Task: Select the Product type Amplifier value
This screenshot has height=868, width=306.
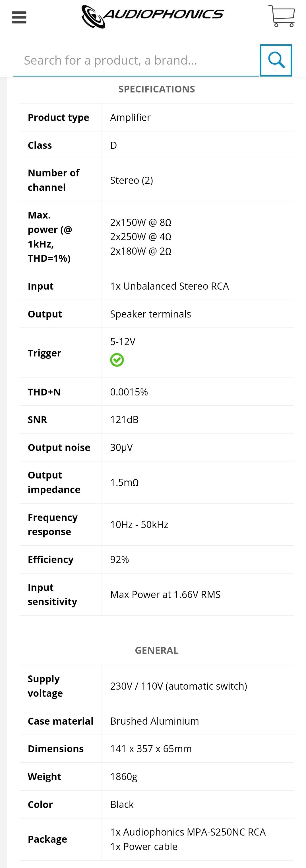Action: pos(131,117)
